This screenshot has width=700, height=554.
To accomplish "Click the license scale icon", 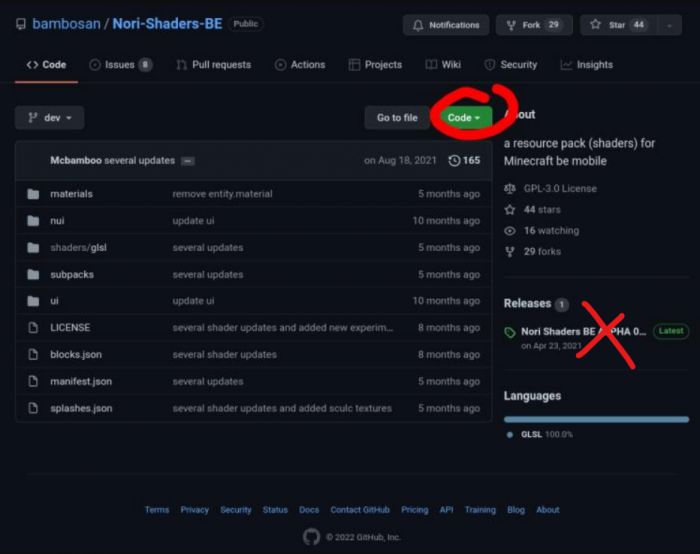I will [510, 188].
